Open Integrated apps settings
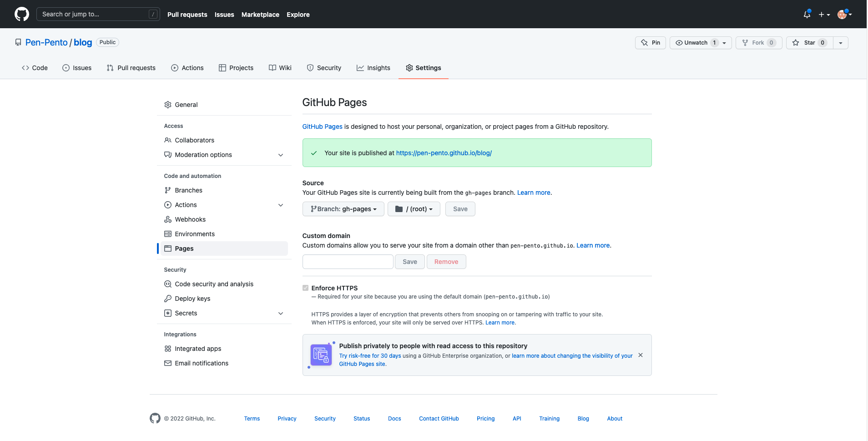 click(224, 349)
